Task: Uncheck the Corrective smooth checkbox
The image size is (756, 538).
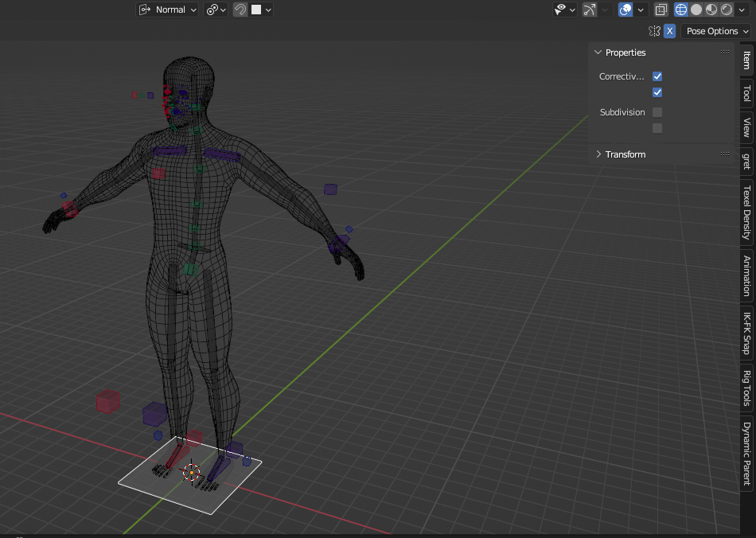Action: [x=657, y=76]
